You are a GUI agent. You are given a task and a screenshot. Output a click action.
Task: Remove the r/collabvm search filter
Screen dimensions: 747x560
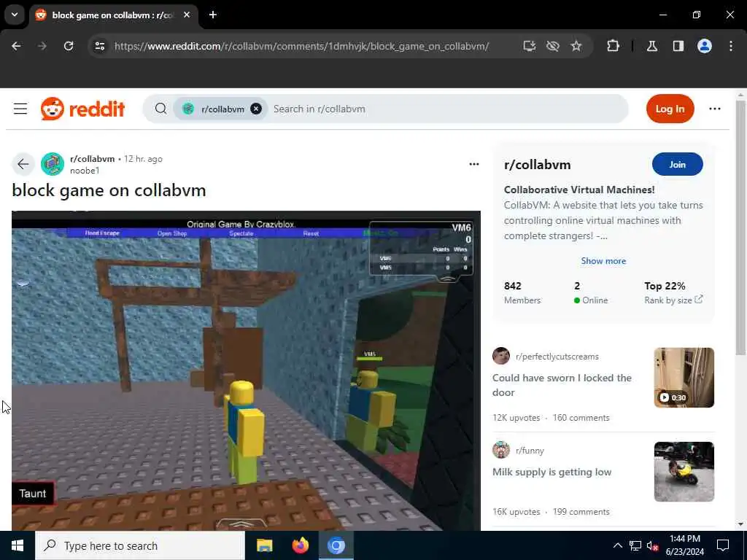click(x=256, y=109)
